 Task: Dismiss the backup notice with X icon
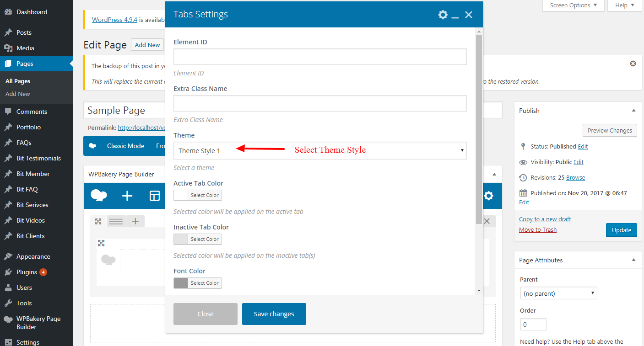633,64
